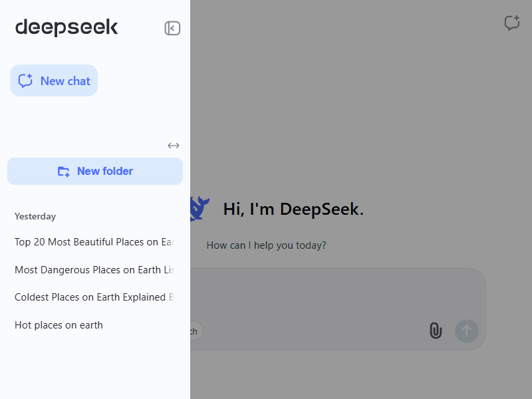
Task: Click the Yesterday section label
Action: click(35, 217)
